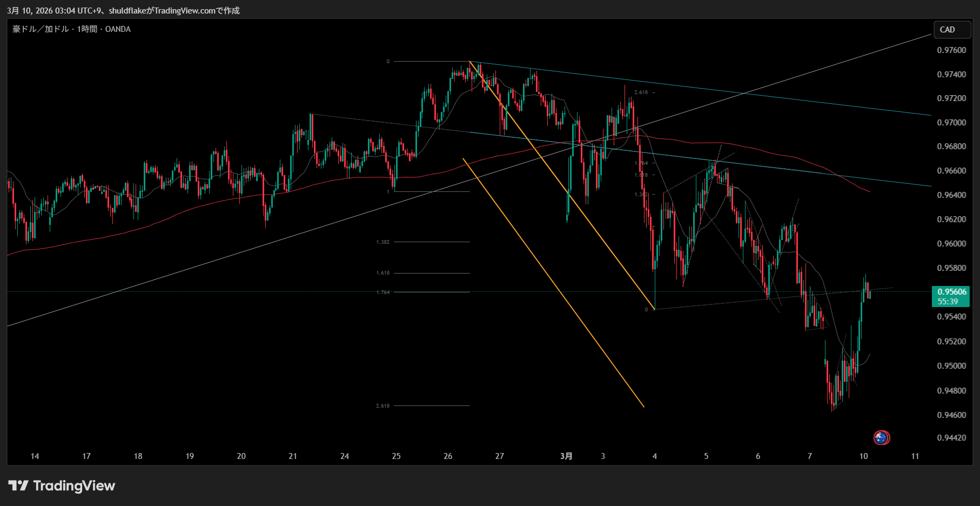980x506 pixels.
Task: Click the 3月 month marker on time axis
Action: (x=566, y=456)
